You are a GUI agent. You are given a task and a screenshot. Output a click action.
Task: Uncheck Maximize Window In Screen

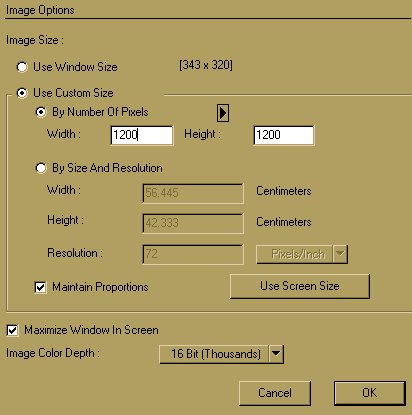pos(12,330)
